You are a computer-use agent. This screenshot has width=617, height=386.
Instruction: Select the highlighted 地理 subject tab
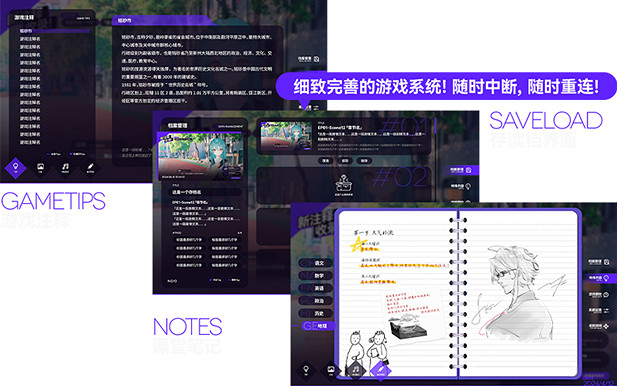point(317,326)
